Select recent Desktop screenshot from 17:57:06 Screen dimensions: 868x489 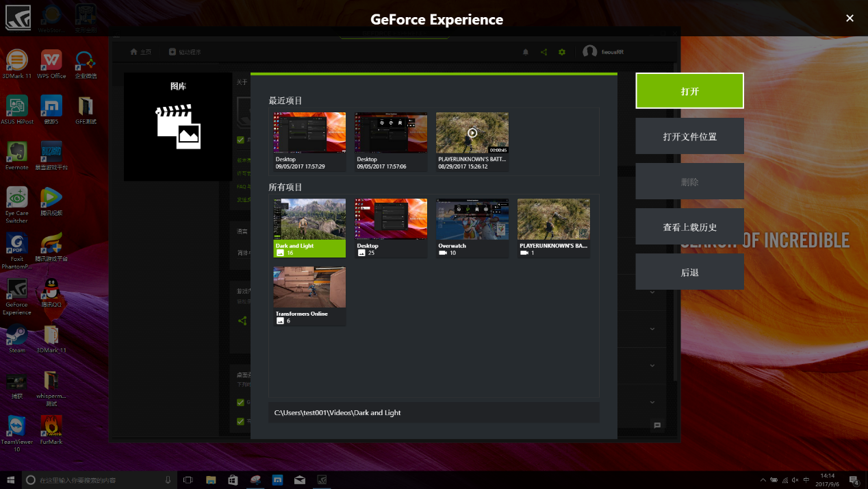pyautogui.click(x=391, y=142)
